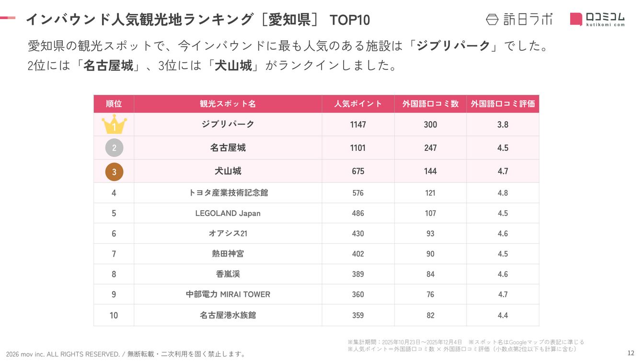644x362 pixels.
Task: Click the トヨタ産業技術記念館 entry
Action: 228,193
